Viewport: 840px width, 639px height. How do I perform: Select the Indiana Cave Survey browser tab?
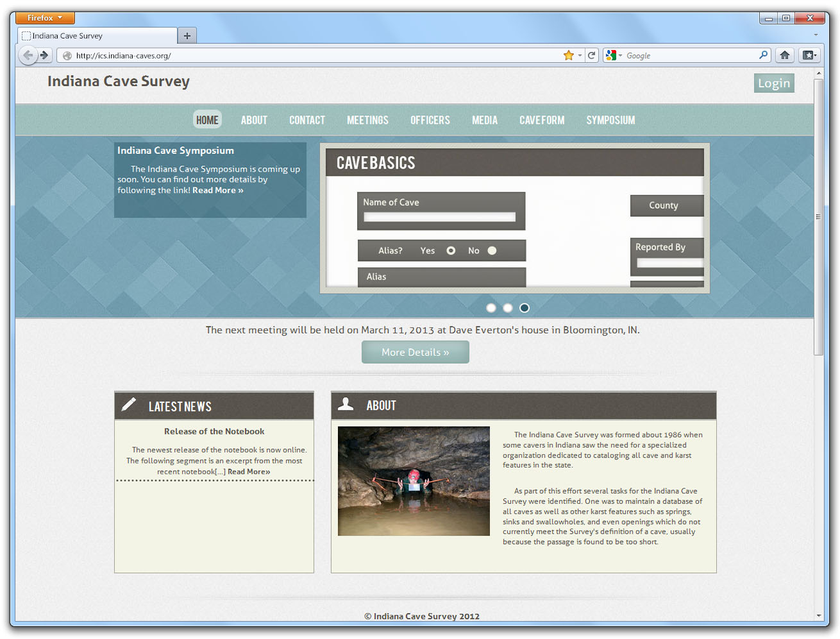point(97,36)
